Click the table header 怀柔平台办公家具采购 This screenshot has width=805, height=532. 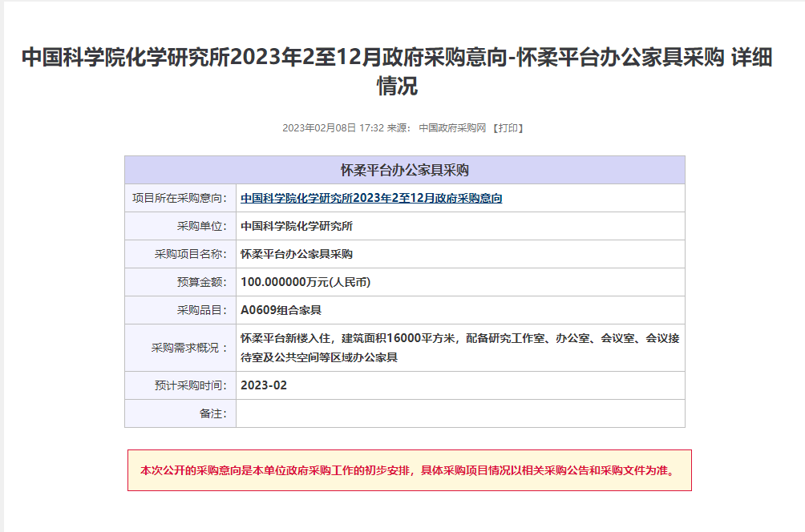405,171
